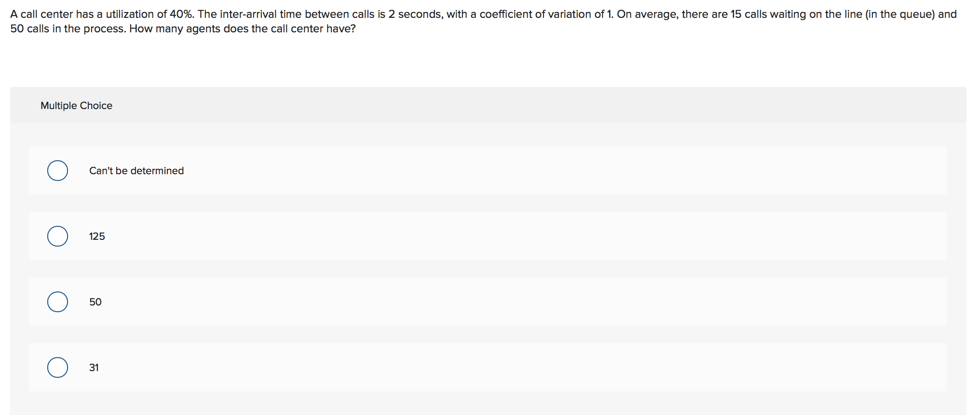Screen dimensions: 980x415
Task: Click the label text 125
Action: pos(96,236)
